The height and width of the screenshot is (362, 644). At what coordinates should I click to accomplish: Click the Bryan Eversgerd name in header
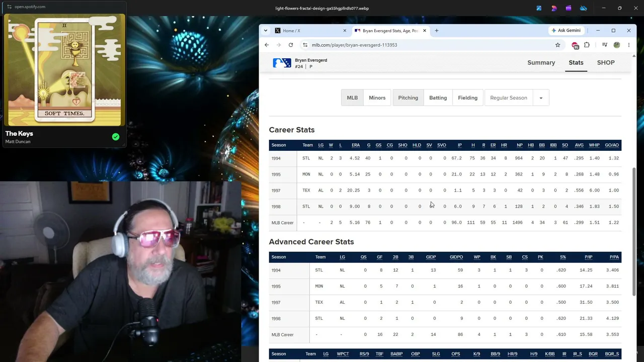tap(311, 60)
